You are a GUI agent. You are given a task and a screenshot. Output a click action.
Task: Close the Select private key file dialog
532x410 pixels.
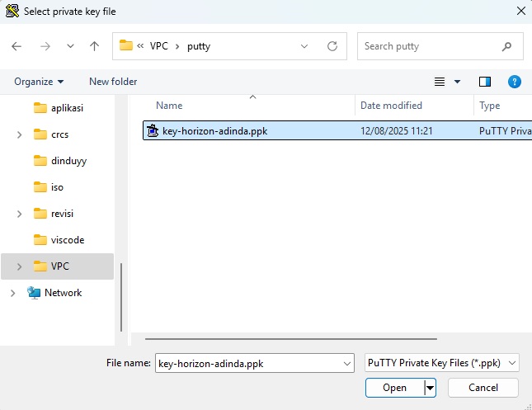[521, 11]
